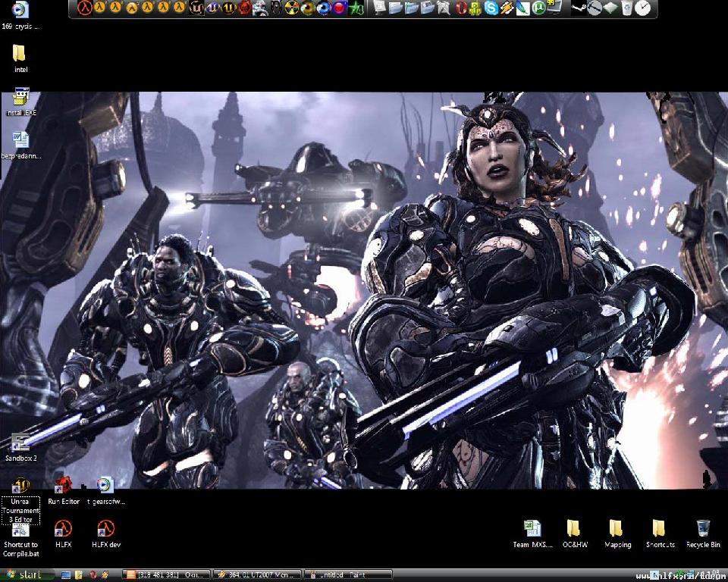Image resolution: width=728 pixels, height=582 pixels.
Task: Switch to the 'untitled - Paint' taskbar button
Action: point(348,575)
